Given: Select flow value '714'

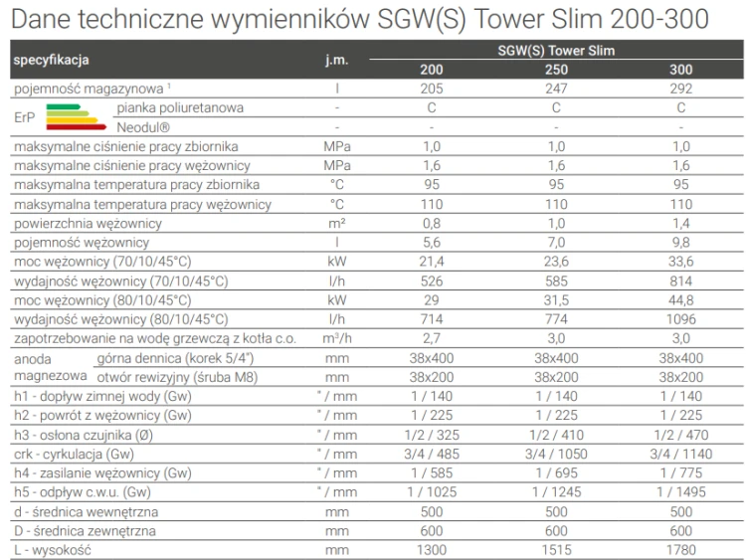Looking at the screenshot, I should 432,319.
